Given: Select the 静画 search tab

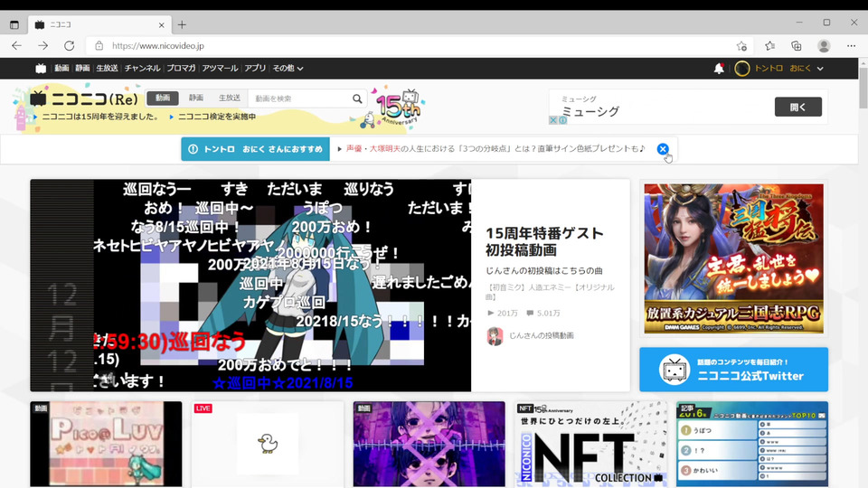Looking at the screenshot, I should click(196, 98).
